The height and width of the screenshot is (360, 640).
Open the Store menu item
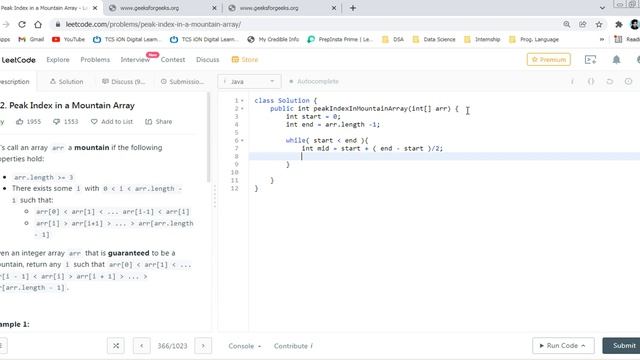(245, 60)
